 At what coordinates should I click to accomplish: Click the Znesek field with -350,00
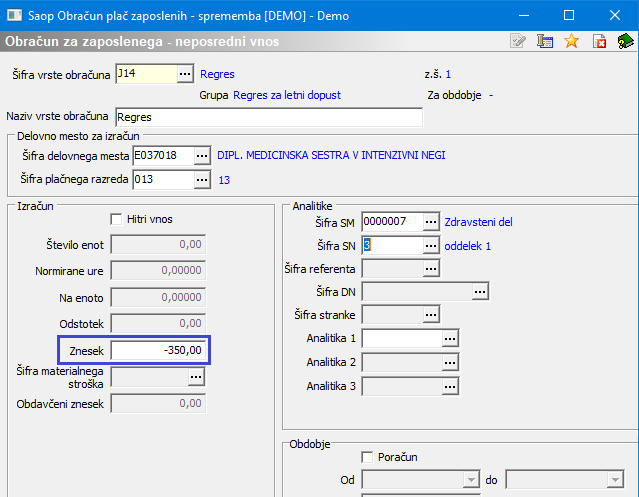coord(158,350)
